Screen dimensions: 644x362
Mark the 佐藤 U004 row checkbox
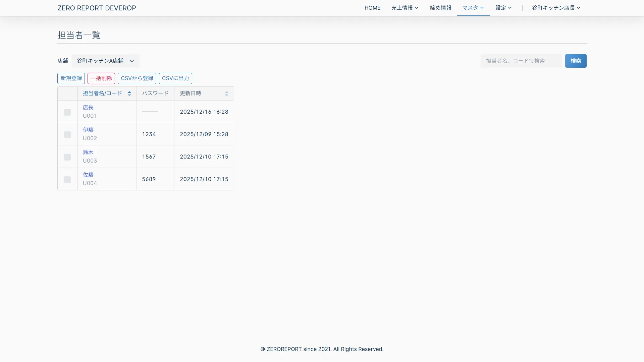tap(67, 180)
